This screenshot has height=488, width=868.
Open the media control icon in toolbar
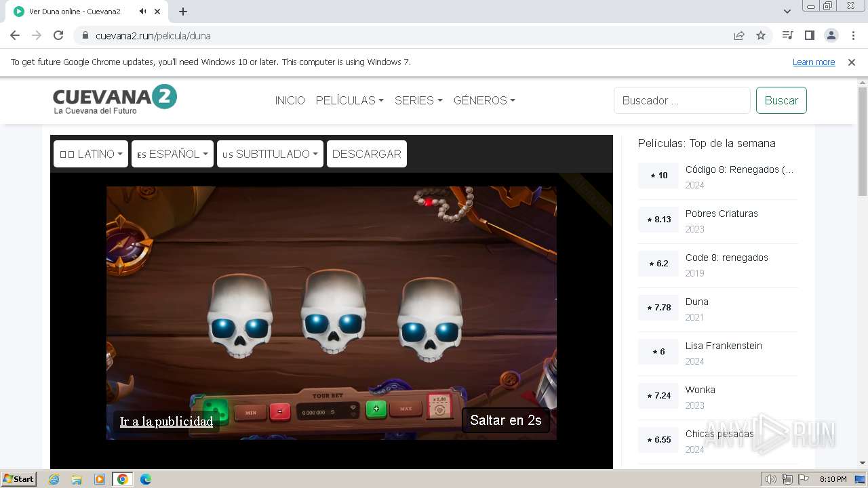point(787,35)
